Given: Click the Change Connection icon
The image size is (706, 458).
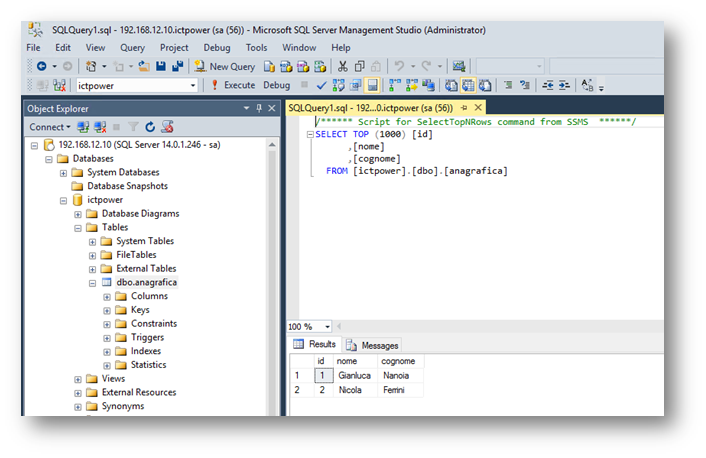Looking at the screenshot, I should tap(59, 85).
